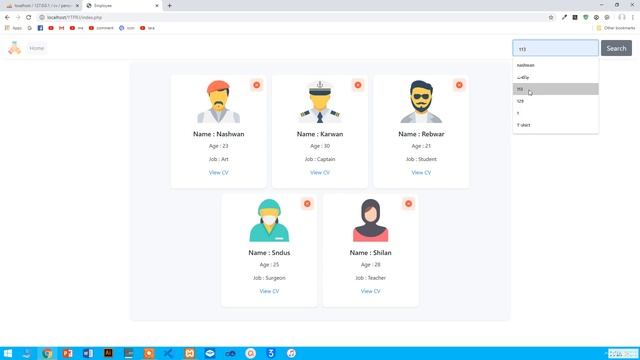Open Chrome from the taskbar

[47, 353]
